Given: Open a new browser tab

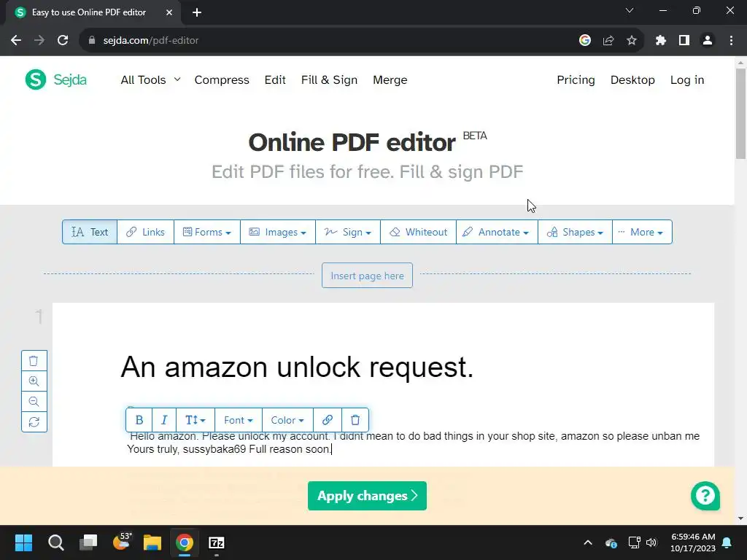Looking at the screenshot, I should pyautogui.click(x=197, y=12).
